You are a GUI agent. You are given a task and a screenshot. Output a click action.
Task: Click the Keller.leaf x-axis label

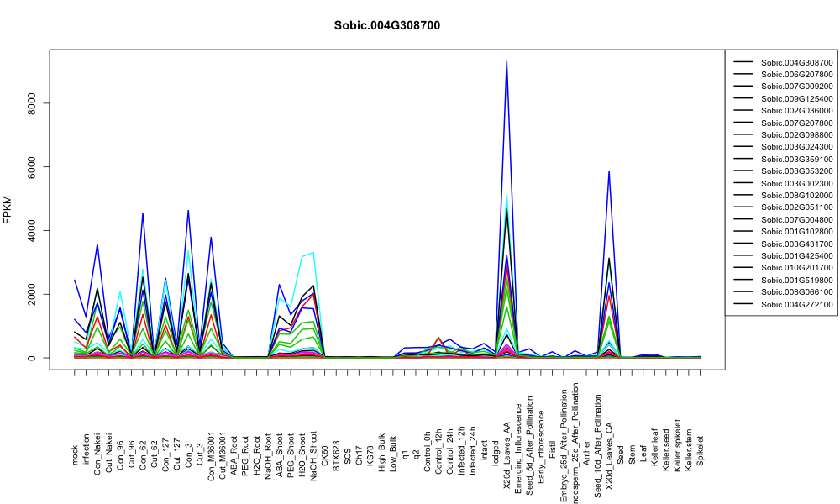tap(654, 447)
